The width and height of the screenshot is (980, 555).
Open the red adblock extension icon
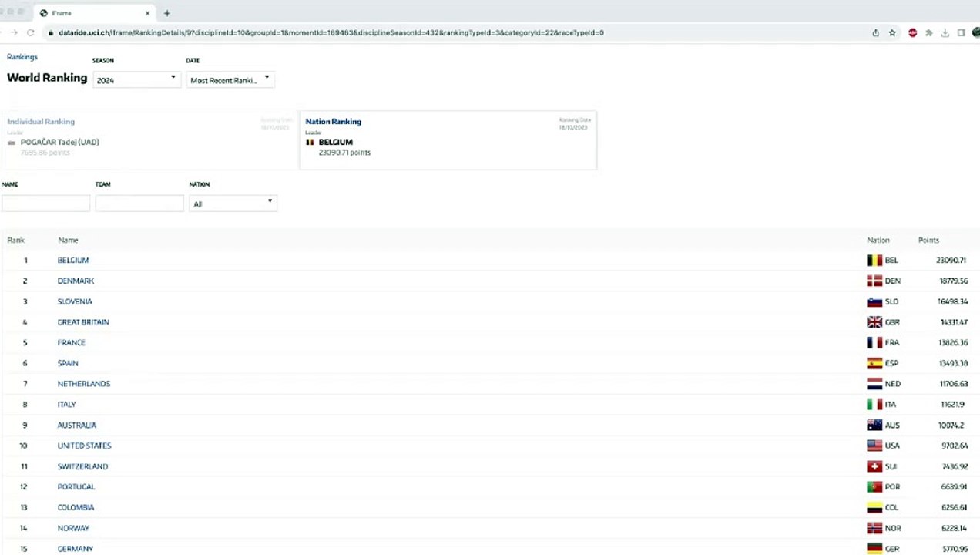912,33
